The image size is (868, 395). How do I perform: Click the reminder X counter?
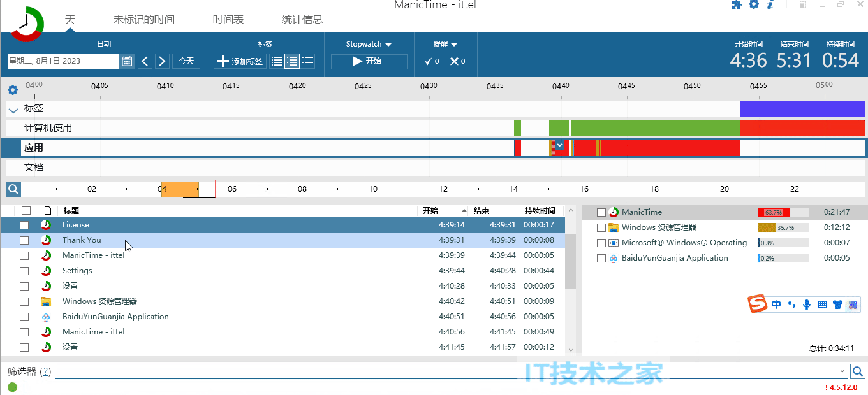pos(457,62)
